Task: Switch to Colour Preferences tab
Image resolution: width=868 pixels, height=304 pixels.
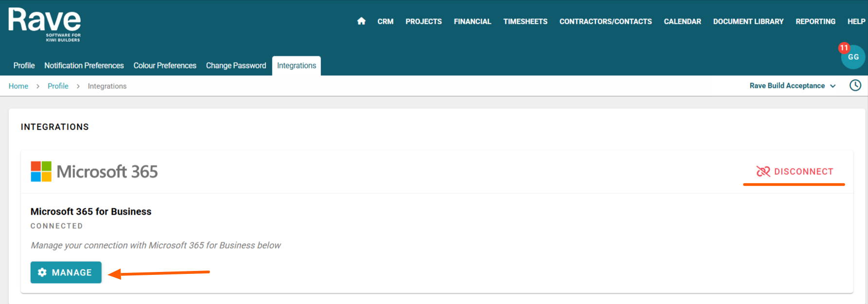Action: click(x=165, y=66)
